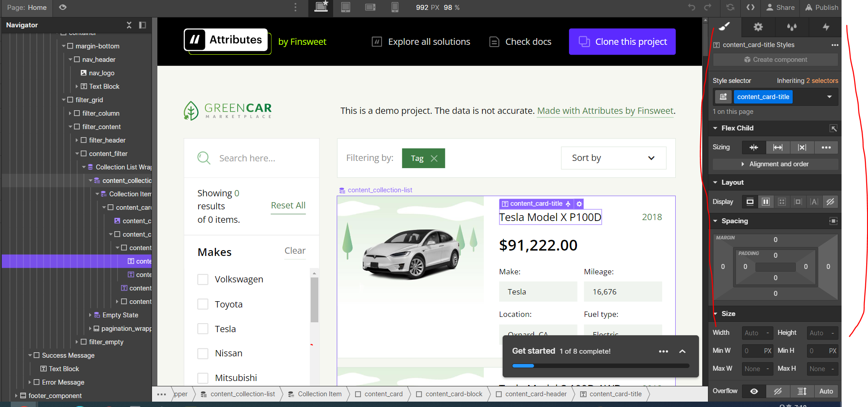Click the undo arrow
This screenshot has height=407, width=868.
691,7
